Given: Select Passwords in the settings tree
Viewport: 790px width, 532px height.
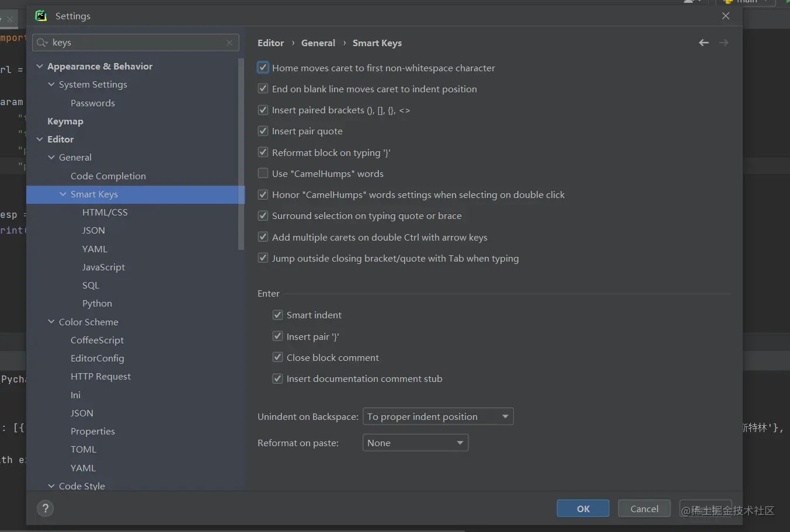Looking at the screenshot, I should pos(93,103).
